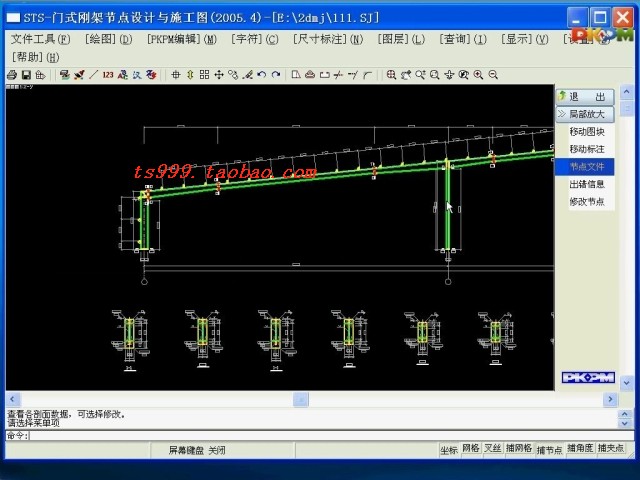
Task: Click the four-squares array icon
Action: click(204, 75)
